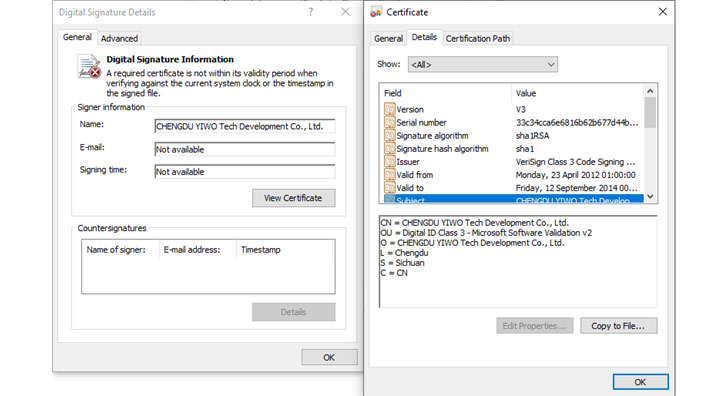Click the help question mark icon
This screenshot has width=728, height=396.
coord(311,12)
